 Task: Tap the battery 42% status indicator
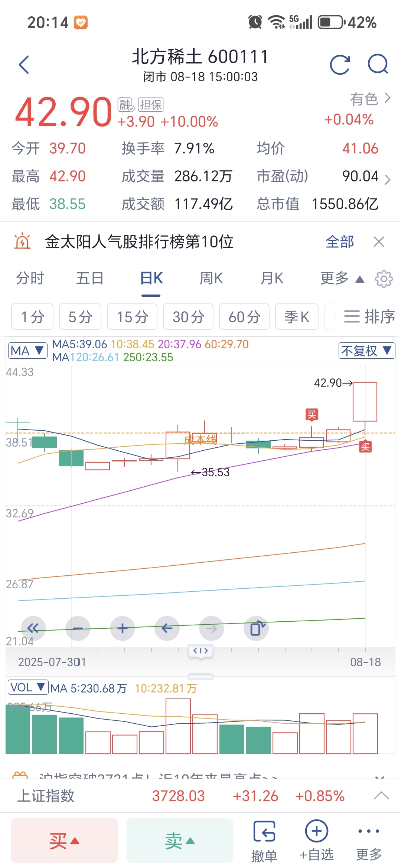347,22
